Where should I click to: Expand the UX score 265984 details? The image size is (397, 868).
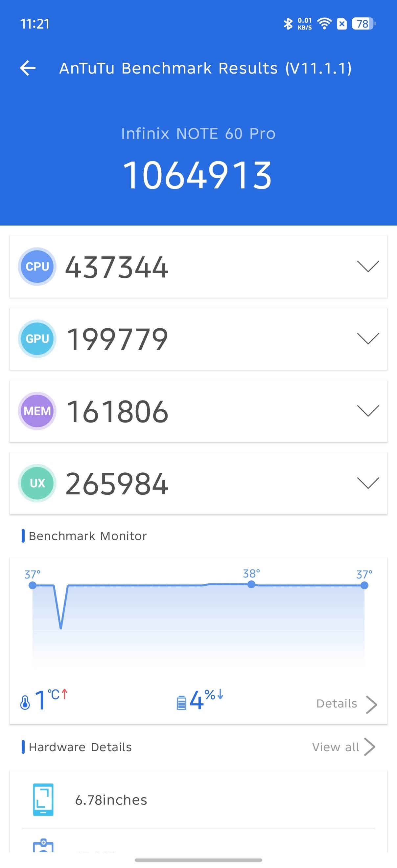coord(368,483)
